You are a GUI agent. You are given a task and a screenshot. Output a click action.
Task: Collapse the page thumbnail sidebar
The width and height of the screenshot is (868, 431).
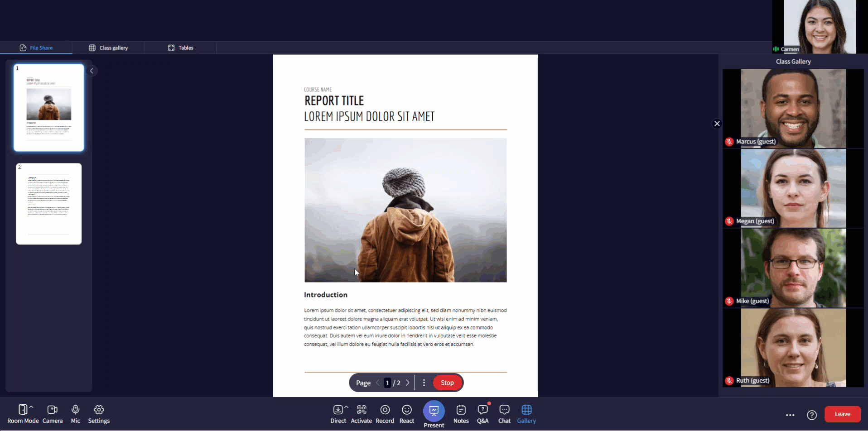pyautogui.click(x=92, y=71)
